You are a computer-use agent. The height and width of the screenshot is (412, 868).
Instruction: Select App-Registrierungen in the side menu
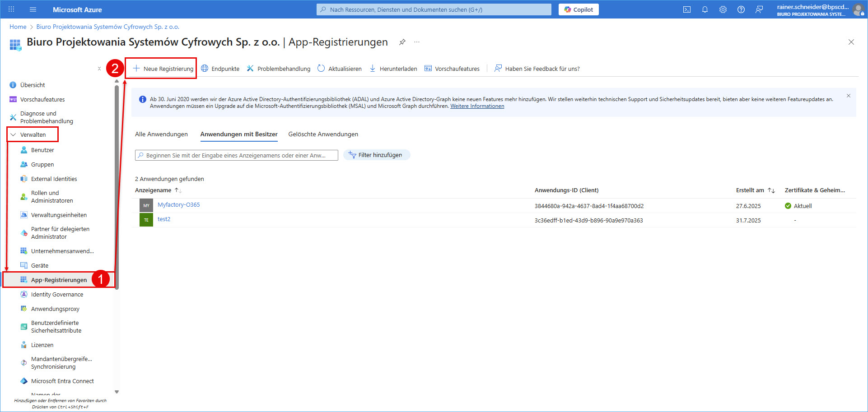pyautogui.click(x=59, y=280)
